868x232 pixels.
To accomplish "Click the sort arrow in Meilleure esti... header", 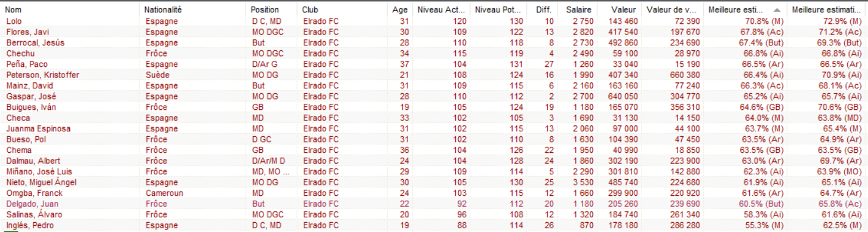I will [x=777, y=10].
